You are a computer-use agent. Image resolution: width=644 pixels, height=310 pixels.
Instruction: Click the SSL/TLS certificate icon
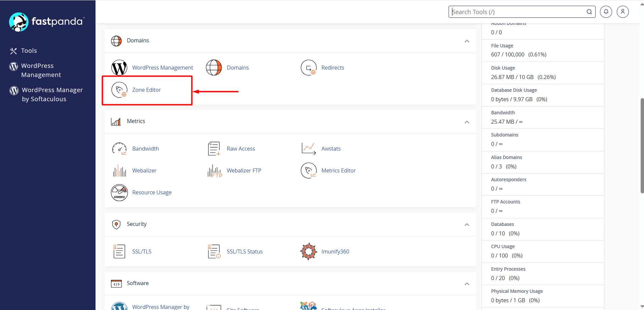[119, 251]
